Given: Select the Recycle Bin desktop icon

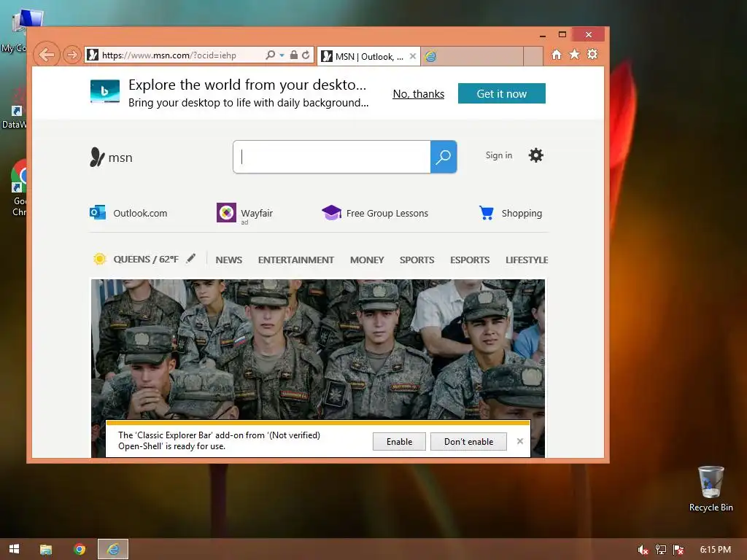Looking at the screenshot, I should 711,489.
